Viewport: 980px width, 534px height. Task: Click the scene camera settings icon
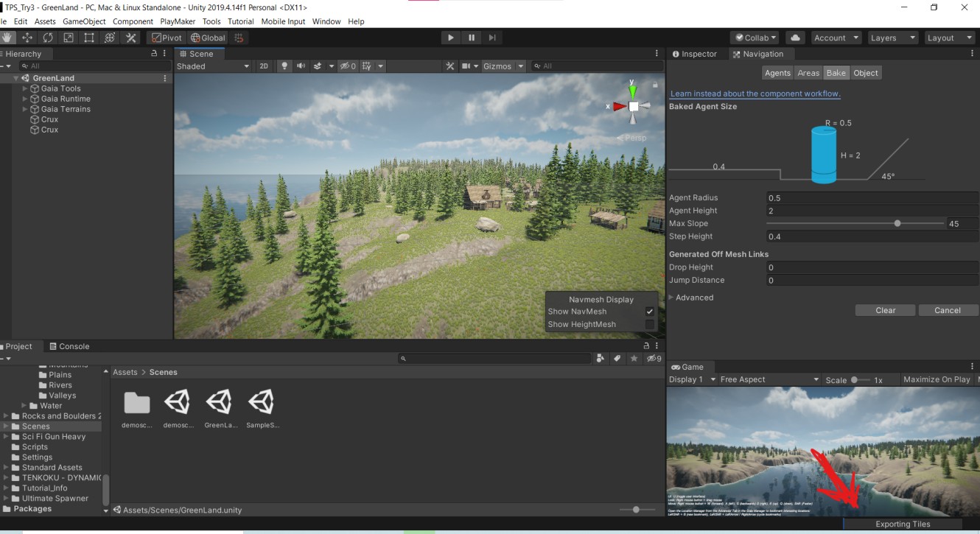click(x=466, y=66)
